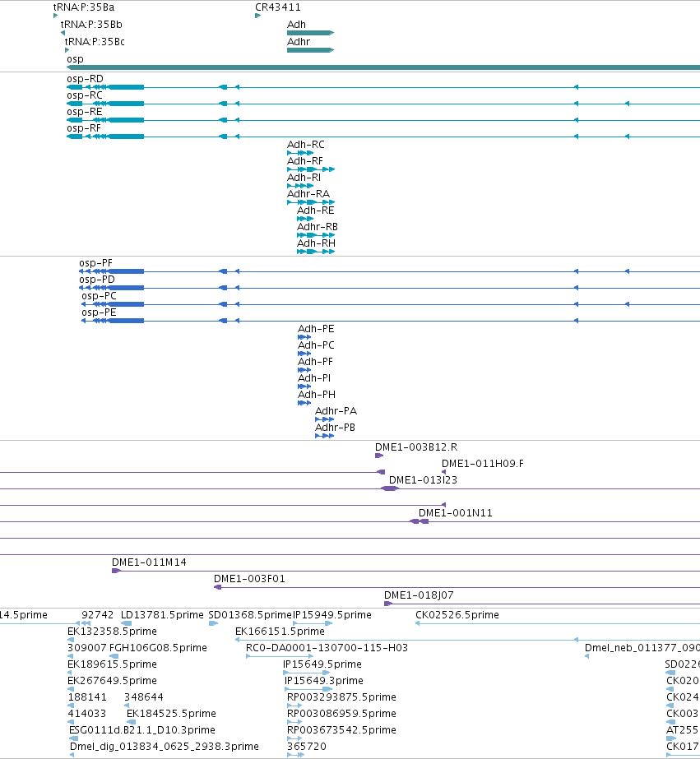Click the 348644 EST label
Image resolution: width=700 pixels, height=759 pixels.
pyautogui.click(x=144, y=697)
